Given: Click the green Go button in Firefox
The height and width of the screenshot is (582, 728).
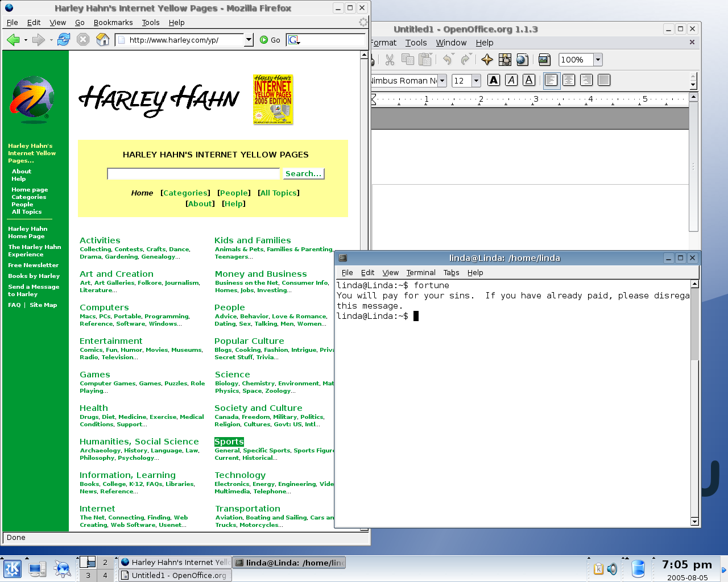Looking at the screenshot, I should tap(270, 40).
